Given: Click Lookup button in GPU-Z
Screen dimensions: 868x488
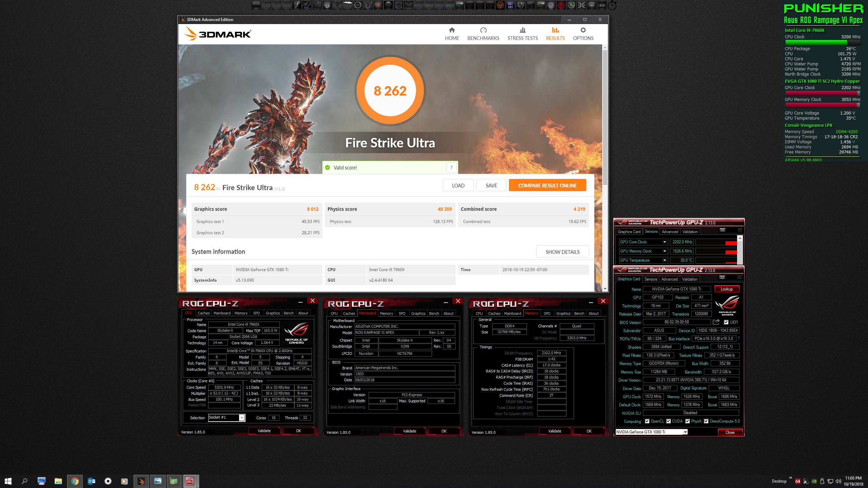Looking at the screenshot, I should pyautogui.click(x=727, y=289).
